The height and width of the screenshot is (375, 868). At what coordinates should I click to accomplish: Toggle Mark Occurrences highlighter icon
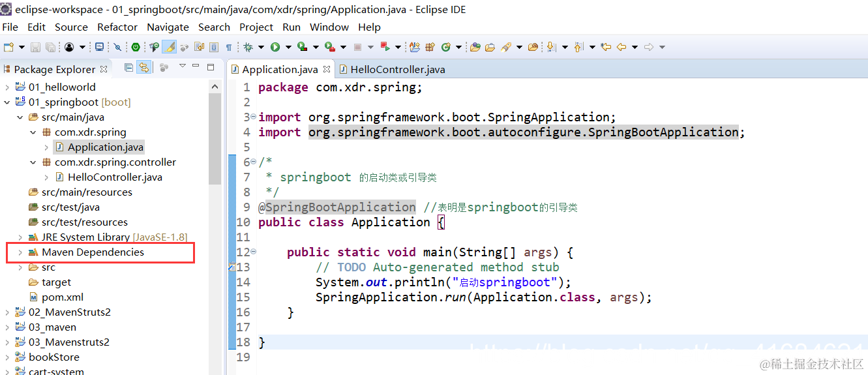170,47
